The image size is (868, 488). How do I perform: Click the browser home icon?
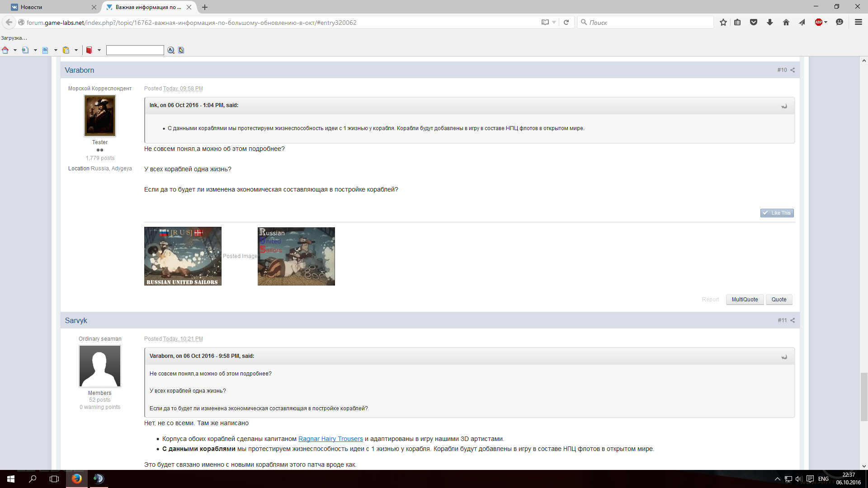[786, 23]
